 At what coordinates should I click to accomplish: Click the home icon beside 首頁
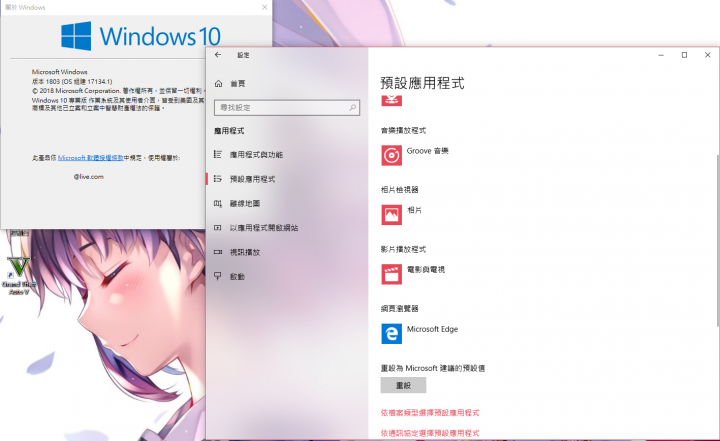219,84
